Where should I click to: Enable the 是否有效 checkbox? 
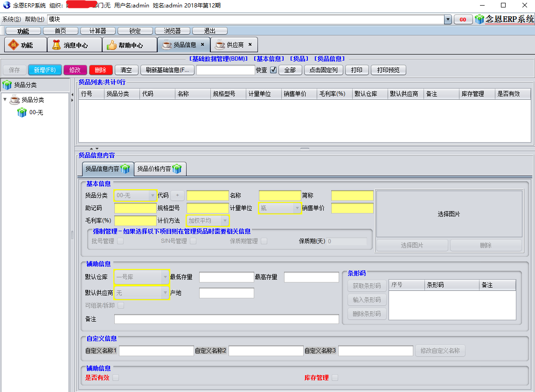click(x=116, y=378)
